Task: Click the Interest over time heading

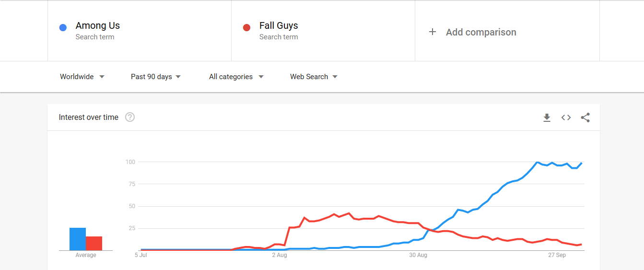Action: click(x=88, y=117)
